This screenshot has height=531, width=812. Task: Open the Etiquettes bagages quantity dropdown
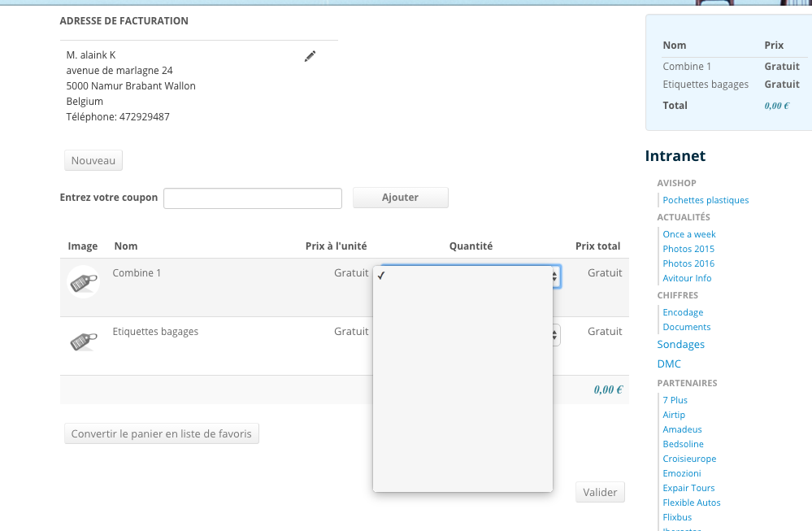556,334
